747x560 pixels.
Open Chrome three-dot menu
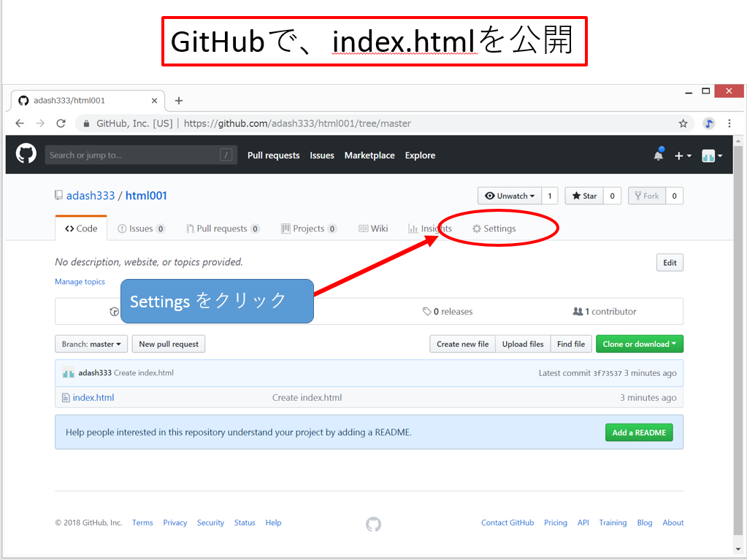[729, 123]
